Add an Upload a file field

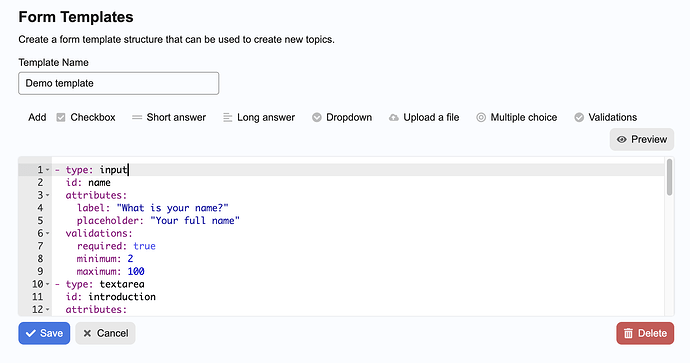pos(424,117)
